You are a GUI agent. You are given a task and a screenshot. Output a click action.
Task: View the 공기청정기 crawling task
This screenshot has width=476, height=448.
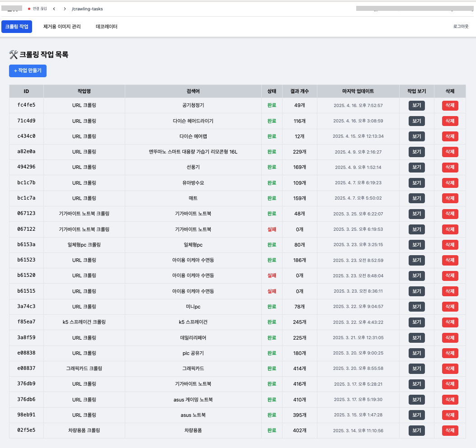416,106
